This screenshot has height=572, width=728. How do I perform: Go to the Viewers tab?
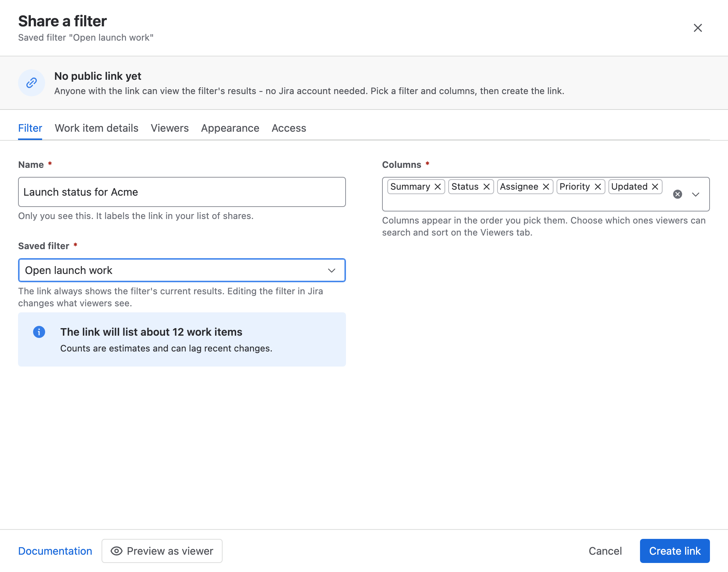(170, 128)
